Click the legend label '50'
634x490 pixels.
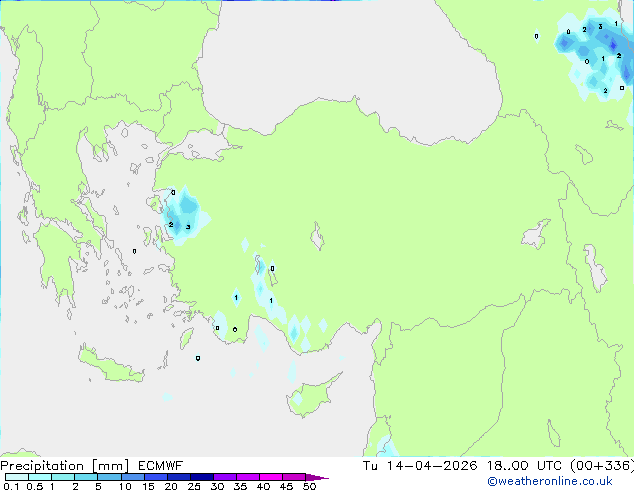coord(309,486)
